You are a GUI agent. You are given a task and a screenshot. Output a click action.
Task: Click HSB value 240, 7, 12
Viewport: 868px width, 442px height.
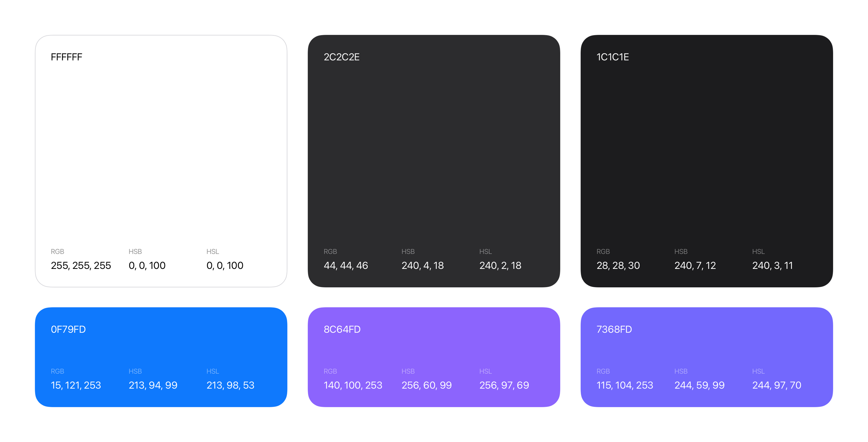[695, 266]
